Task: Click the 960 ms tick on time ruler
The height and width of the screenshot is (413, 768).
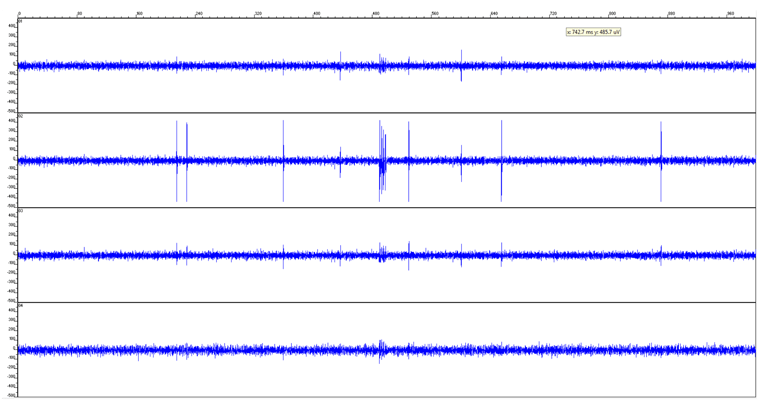Action: (731, 14)
